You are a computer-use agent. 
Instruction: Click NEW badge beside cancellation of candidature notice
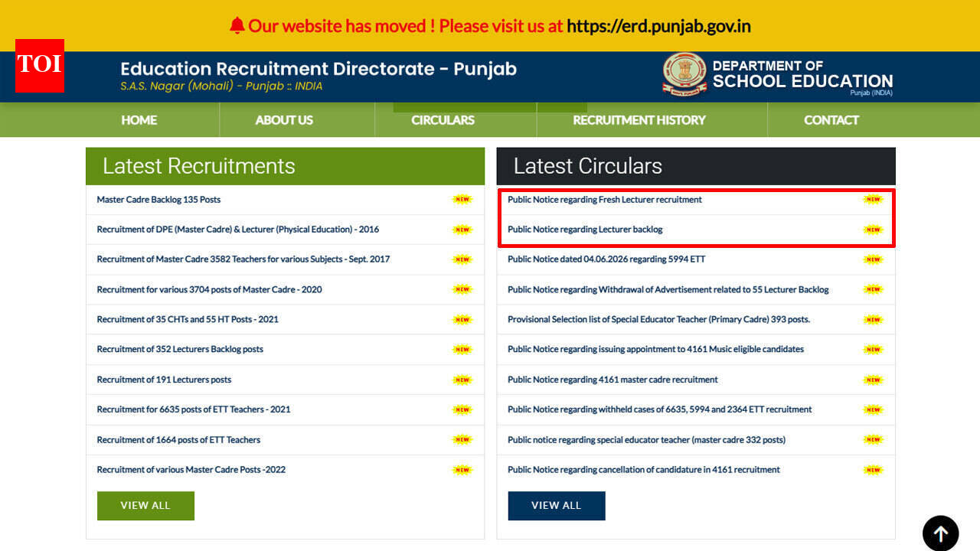pyautogui.click(x=873, y=470)
